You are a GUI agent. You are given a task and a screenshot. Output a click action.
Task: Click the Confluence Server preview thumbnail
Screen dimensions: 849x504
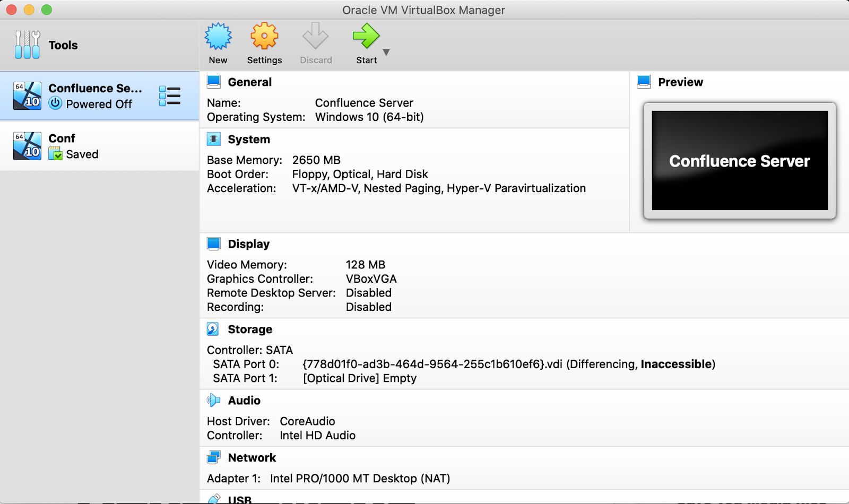(x=740, y=160)
